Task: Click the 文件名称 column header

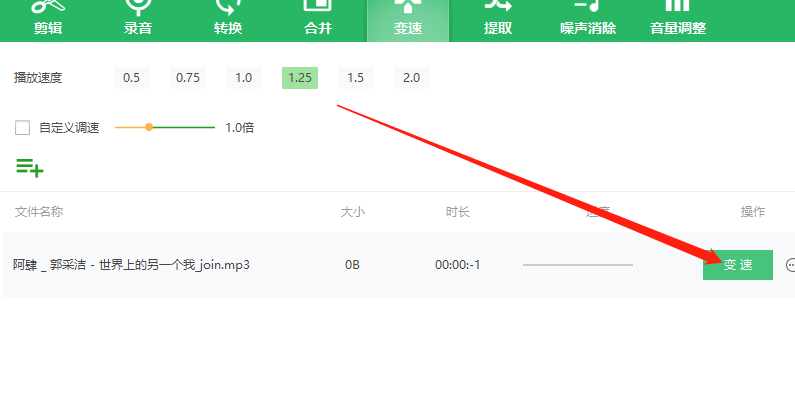Action: [39, 211]
